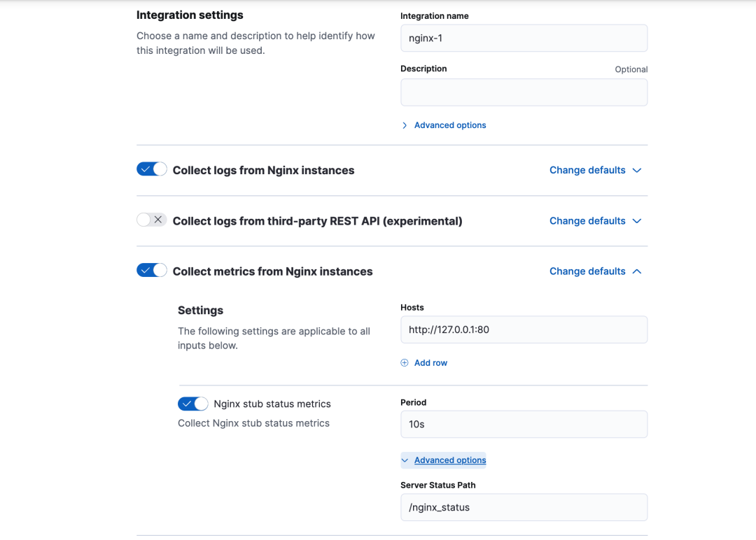Click the Add row link
Image resolution: width=756 pixels, height=540 pixels.
430,363
